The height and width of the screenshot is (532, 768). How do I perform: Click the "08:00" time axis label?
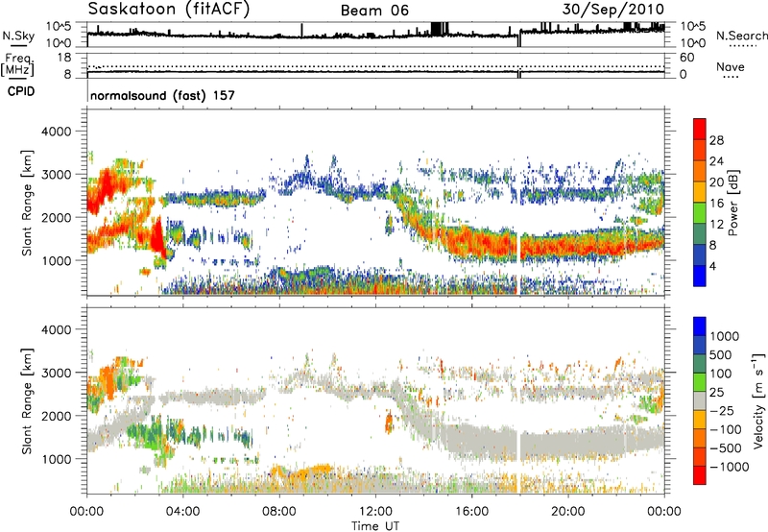[279, 512]
